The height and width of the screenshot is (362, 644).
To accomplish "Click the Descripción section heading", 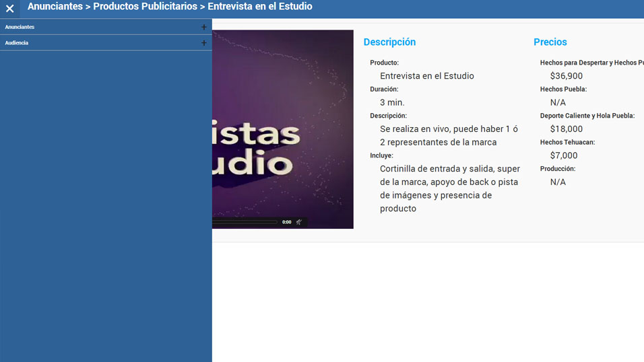I will tap(389, 42).
